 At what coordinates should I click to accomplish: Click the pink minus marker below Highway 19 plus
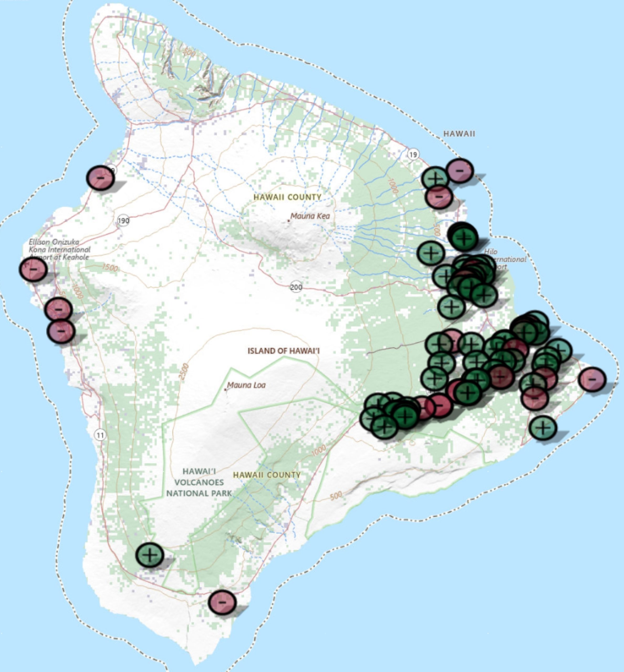439,197
